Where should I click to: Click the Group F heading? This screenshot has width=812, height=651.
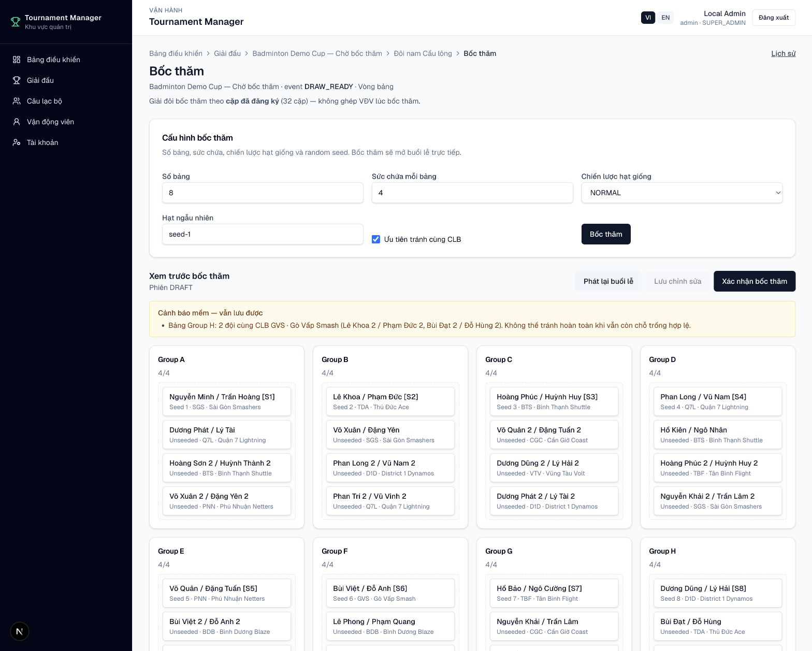pyautogui.click(x=335, y=551)
